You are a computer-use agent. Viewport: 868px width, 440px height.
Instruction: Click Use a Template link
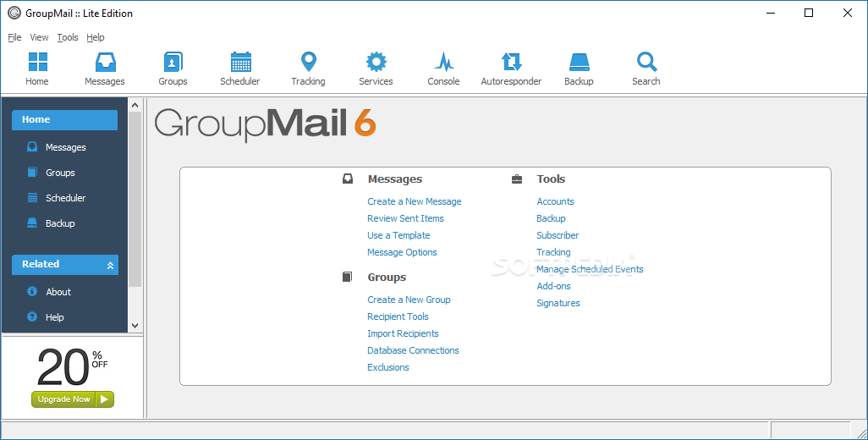tap(398, 235)
